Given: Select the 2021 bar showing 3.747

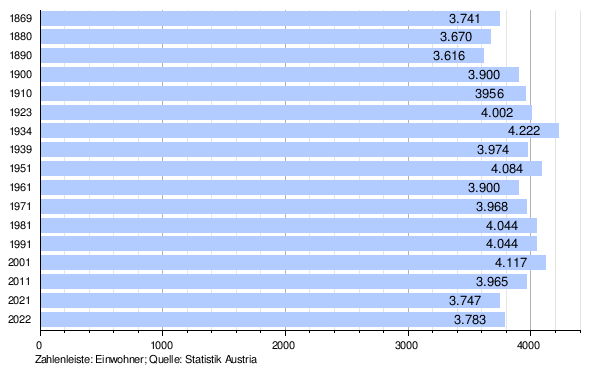Looking at the screenshot, I should pos(270,300).
